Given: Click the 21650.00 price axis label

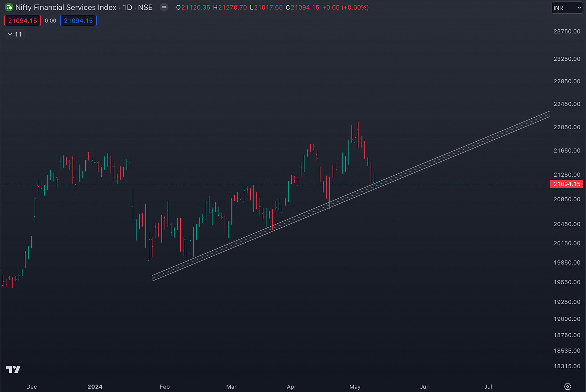Looking at the screenshot, I should tap(567, 151).
